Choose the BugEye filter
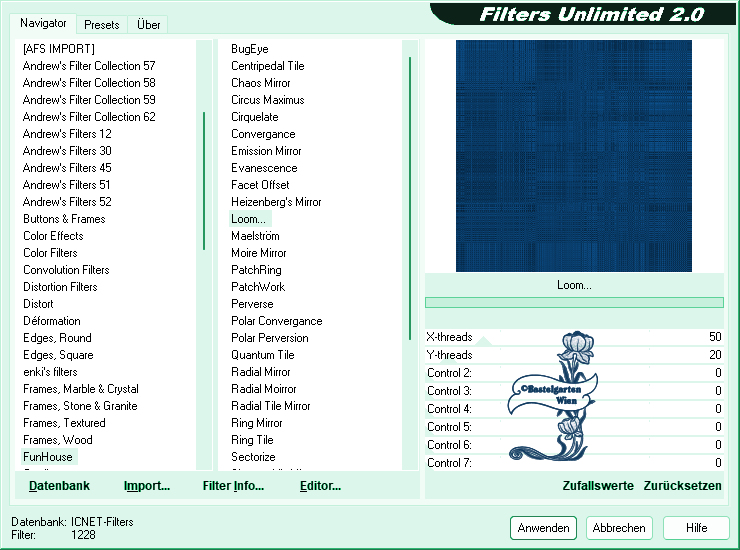 click(x=250, y=49)
